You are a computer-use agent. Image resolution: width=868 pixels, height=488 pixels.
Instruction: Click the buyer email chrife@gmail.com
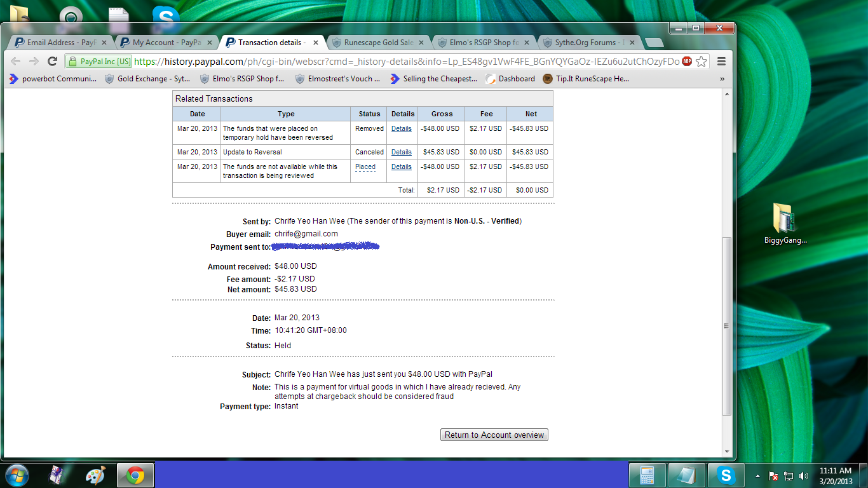click(306, 234)
